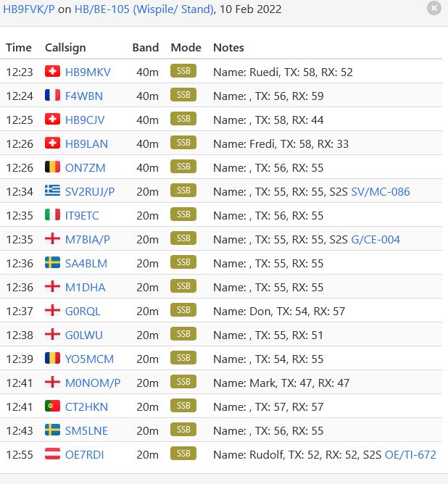This screenshot has height=484, width=448.
Task: Open callsign M0NOM/P details
Action: [x=93, y=383]
